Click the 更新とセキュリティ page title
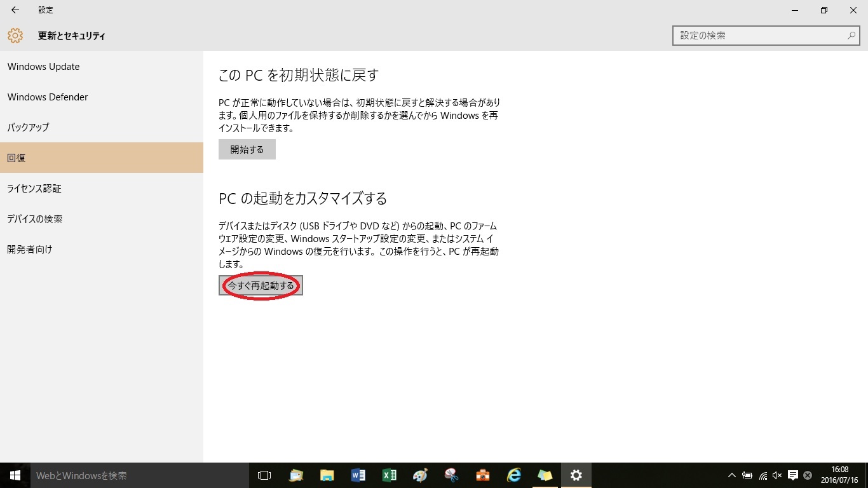This screenshot has width=868, height=488. (72, 36)
